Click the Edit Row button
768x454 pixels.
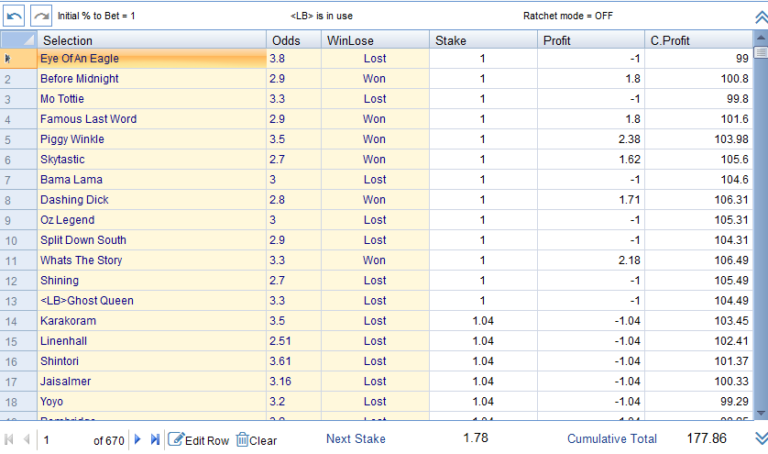(198, 440)
